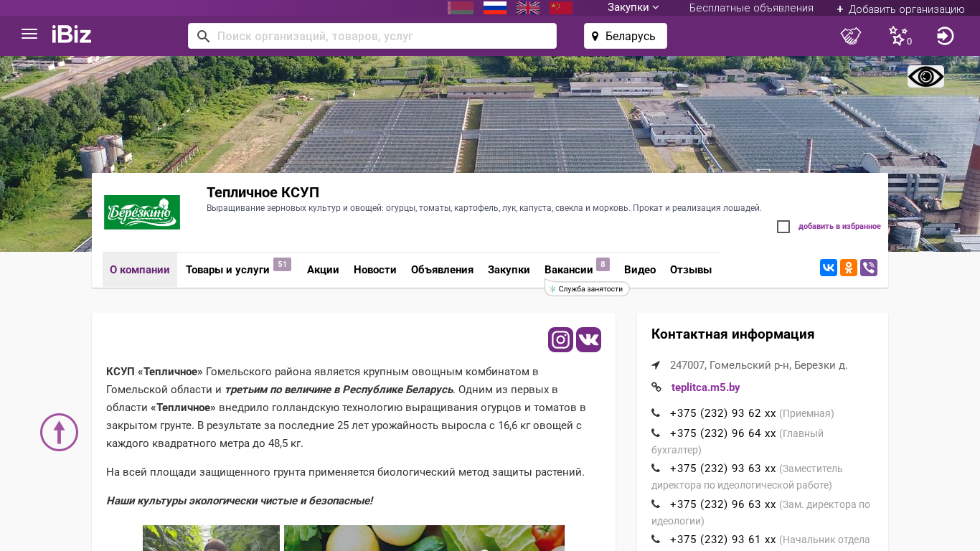This screenshot has height=551, width=980.
Task: Click the handshake partners icon
Action: [x=851, y=36]
